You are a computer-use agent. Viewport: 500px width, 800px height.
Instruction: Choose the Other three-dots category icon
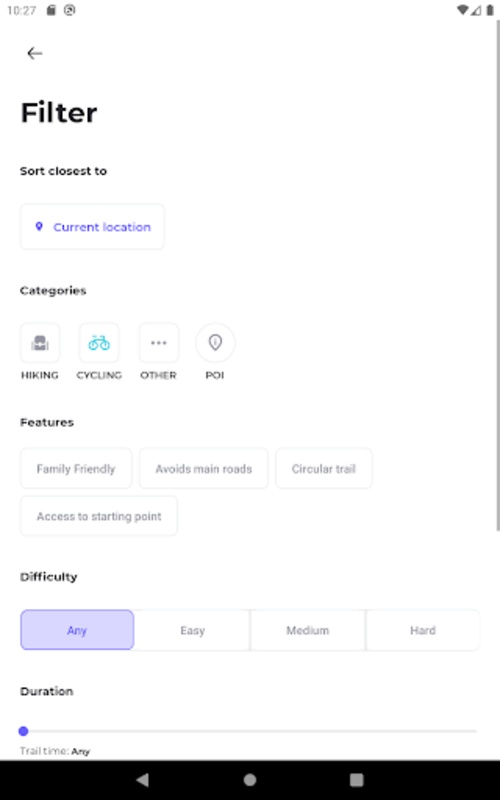point(159,343)
